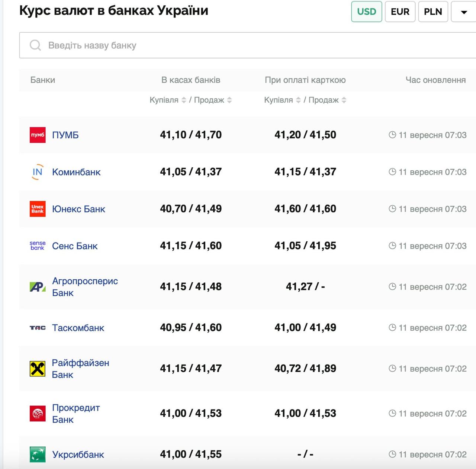Click the Коминбанк IN logo
The image size is (476, 469).
tap(37, 172)
